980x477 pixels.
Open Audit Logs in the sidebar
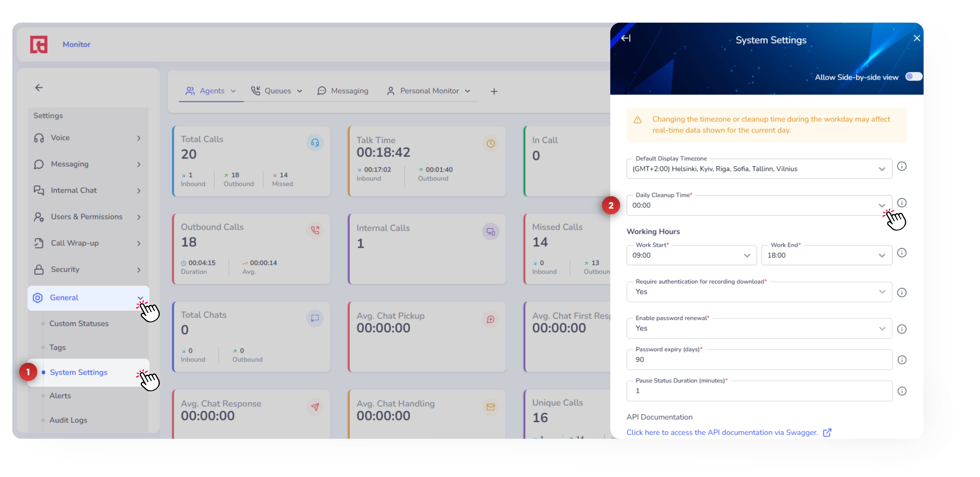coord(68,420)
